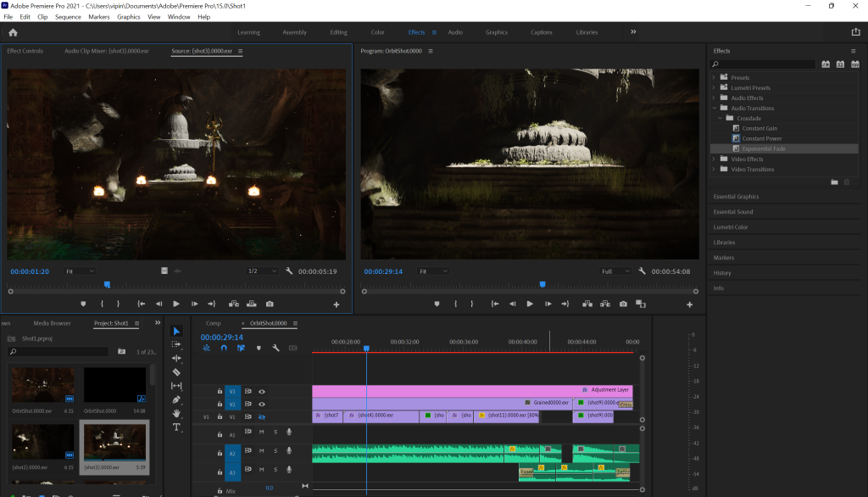Click Program monitor playhead scrubber
This screenshot has width=868, height=497.
coord(542,285)
